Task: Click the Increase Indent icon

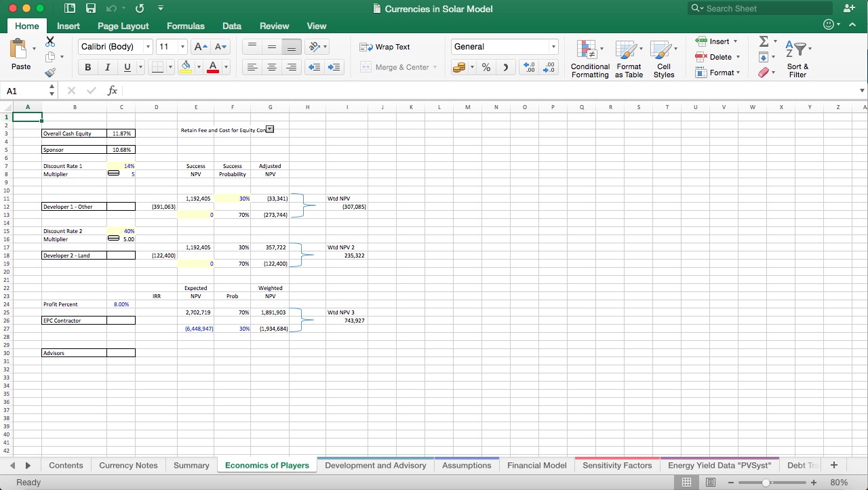Action: pyautogui.click(x=334, y=67)
